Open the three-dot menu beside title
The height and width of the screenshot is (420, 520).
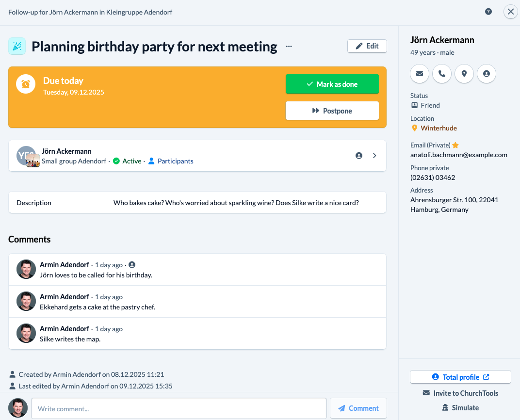[289, 47]
